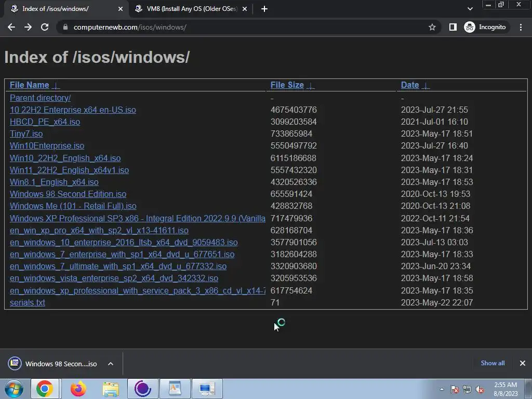Click date value 2023-May-22 22:07
This screenshot has height=399, width=532.
436,302
